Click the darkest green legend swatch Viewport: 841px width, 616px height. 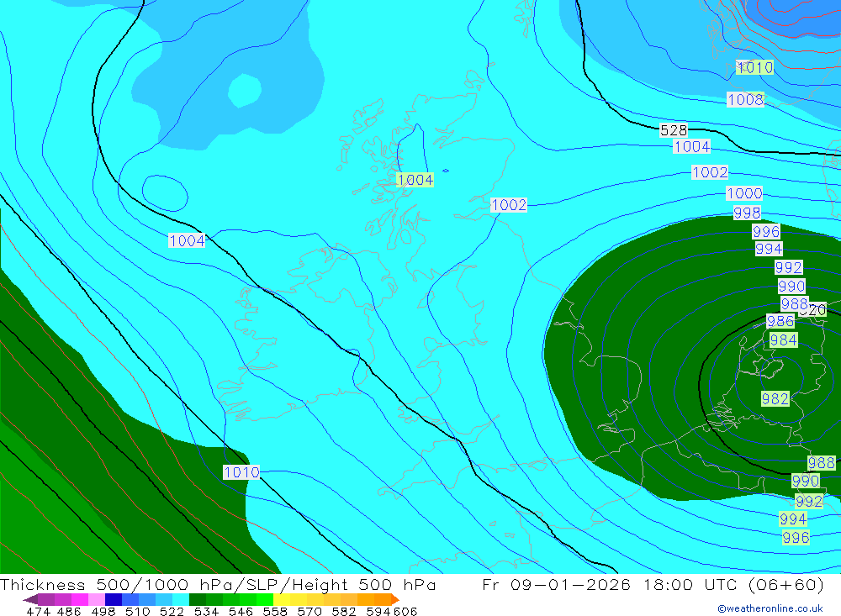point(198,599)
